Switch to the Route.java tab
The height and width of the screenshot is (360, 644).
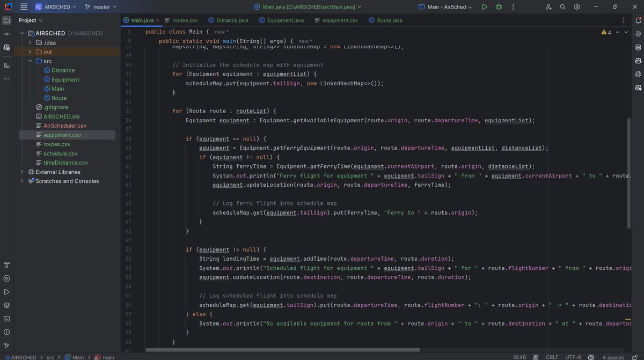[x=386, y=20]
